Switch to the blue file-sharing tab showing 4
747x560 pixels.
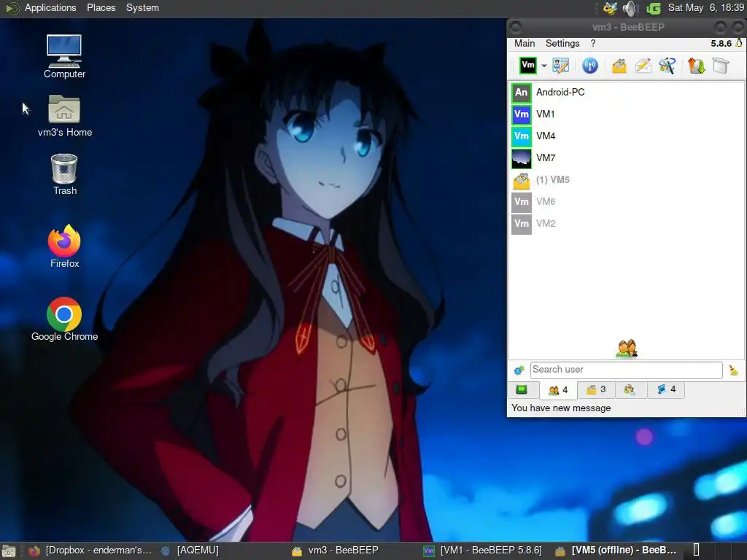666,390
